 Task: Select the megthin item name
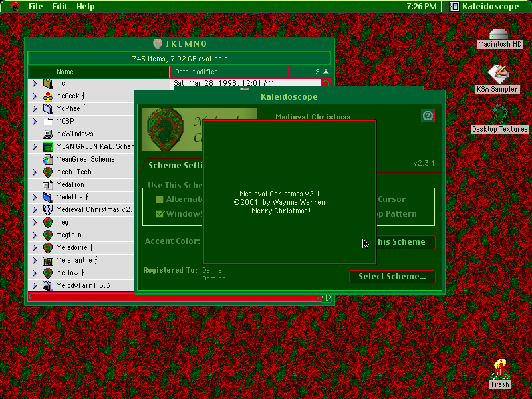coord(68,235)
